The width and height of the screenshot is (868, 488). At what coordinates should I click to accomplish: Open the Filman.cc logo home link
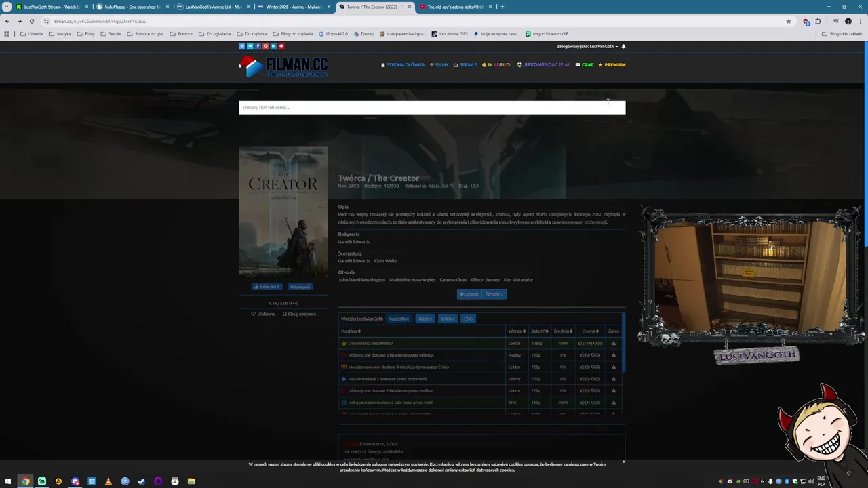click(283, 66)
